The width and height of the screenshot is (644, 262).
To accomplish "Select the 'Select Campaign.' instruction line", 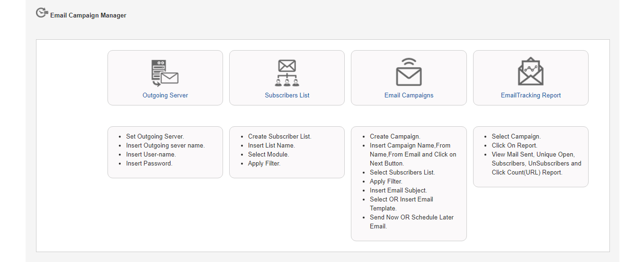I will tap(516, 136).
